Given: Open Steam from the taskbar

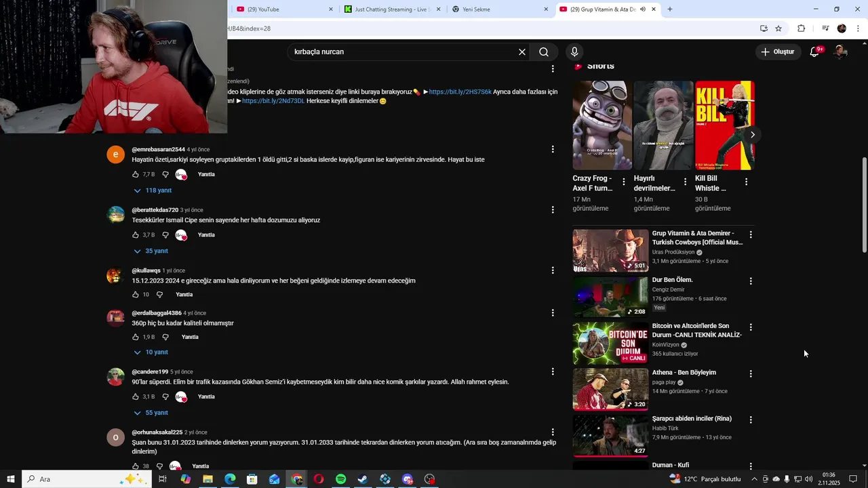Looking at the screenshot, I should tap(363, 479).
